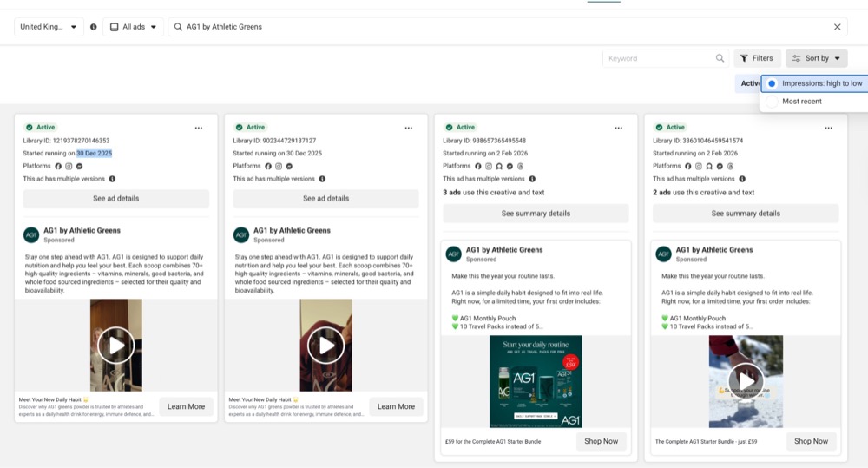Click Shop Now on ad 33601046459541574
This screenshot has width=868, height=468.
coord(811,441)
